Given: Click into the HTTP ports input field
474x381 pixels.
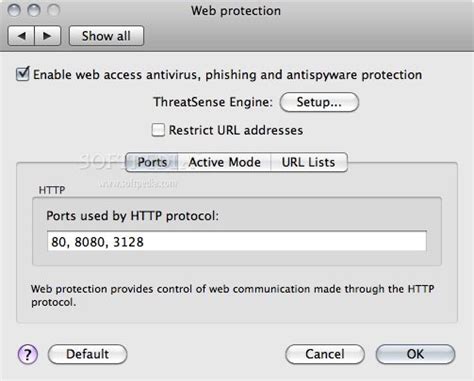Looking at the screenshot, I should [237, 241].
